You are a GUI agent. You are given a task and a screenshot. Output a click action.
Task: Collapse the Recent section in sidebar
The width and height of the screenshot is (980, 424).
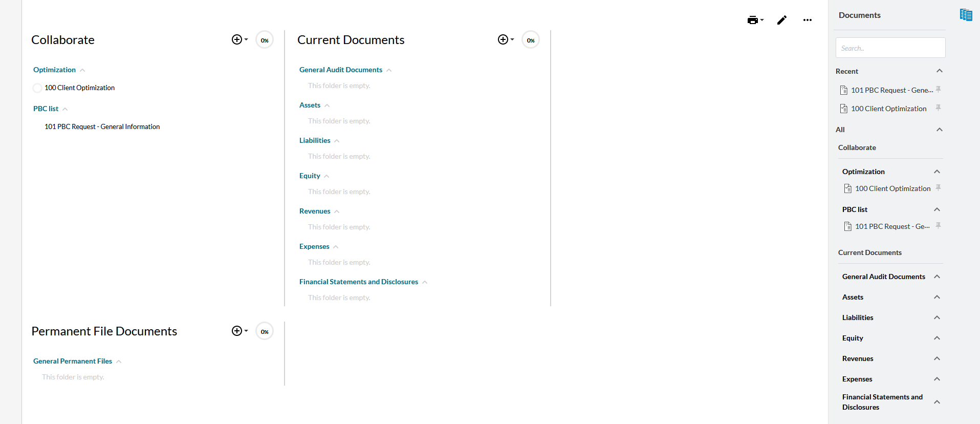(939, 71)
